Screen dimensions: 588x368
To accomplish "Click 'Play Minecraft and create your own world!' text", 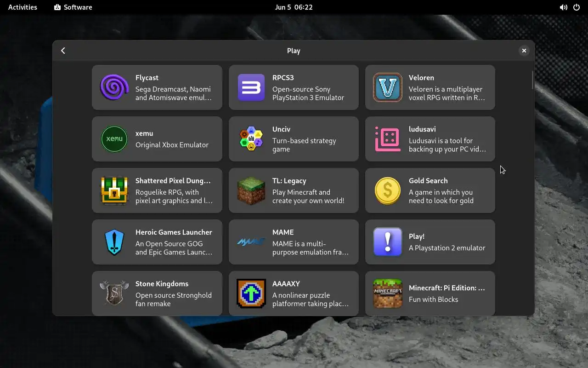I will click(308, 196).
